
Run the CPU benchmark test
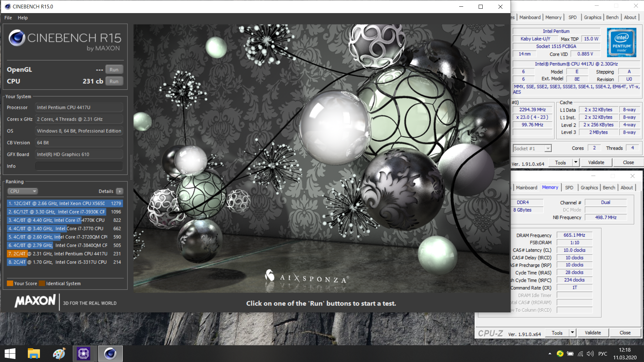[114, 81]
